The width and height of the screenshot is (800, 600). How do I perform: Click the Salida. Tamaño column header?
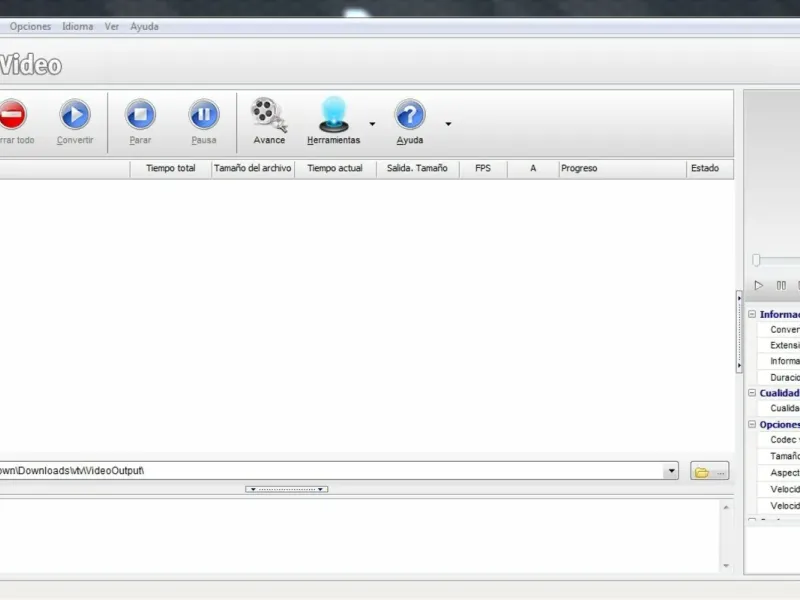417,168
